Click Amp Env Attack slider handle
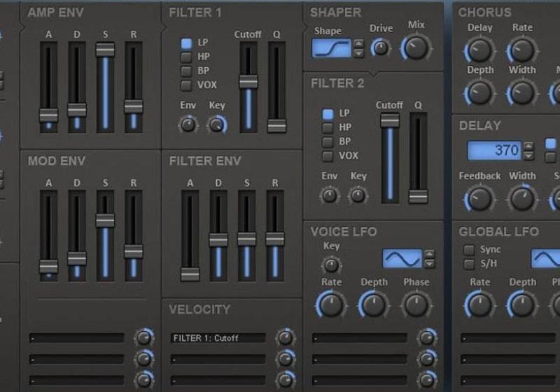The height and width of the screenshot is (392, 560). 48,115
